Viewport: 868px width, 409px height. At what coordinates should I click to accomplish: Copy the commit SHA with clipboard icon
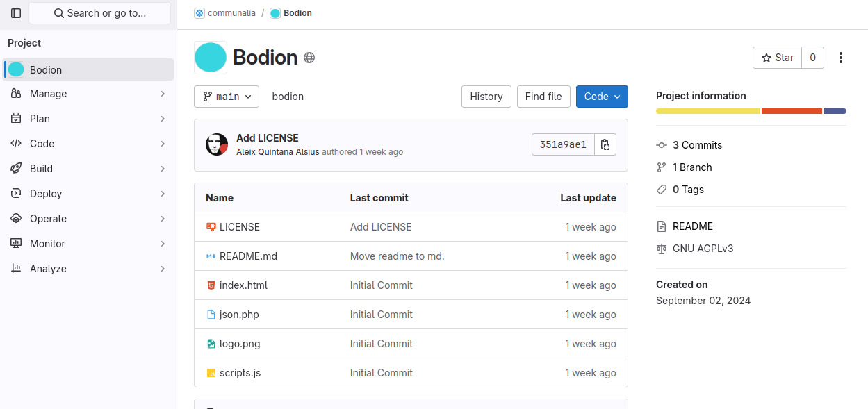point(605,144)
